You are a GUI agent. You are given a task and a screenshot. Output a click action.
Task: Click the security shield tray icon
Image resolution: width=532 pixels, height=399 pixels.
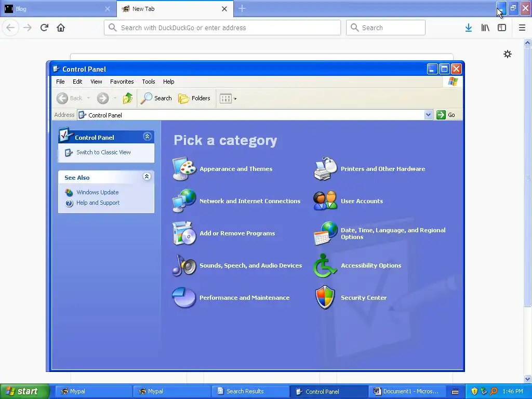click(x=474, y=391)
